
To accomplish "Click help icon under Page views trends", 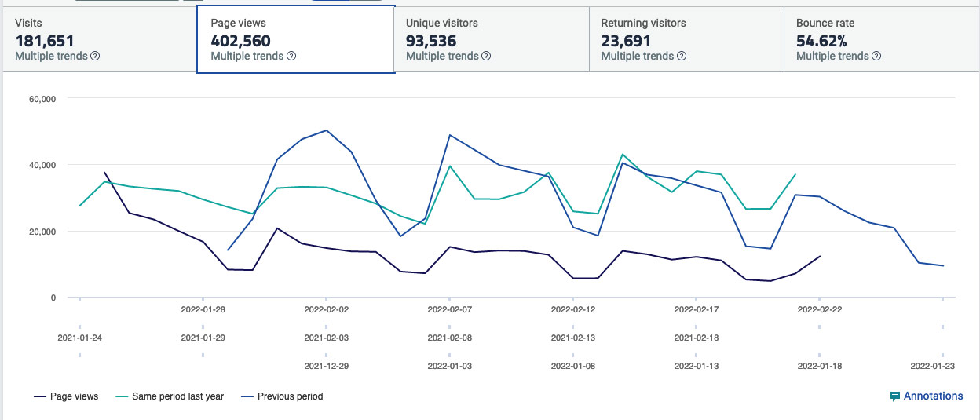I will pos(291,57).
